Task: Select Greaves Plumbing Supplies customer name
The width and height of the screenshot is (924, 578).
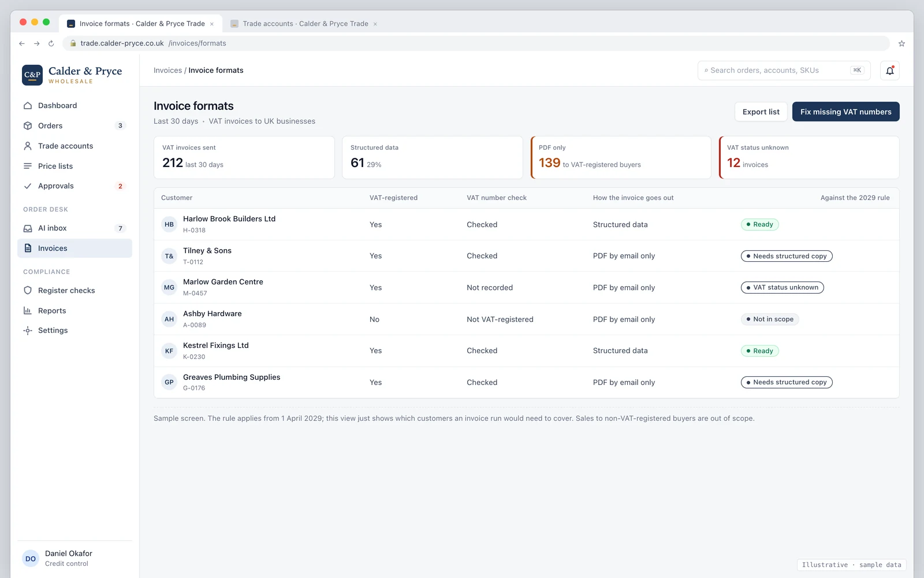Action: 232,377
